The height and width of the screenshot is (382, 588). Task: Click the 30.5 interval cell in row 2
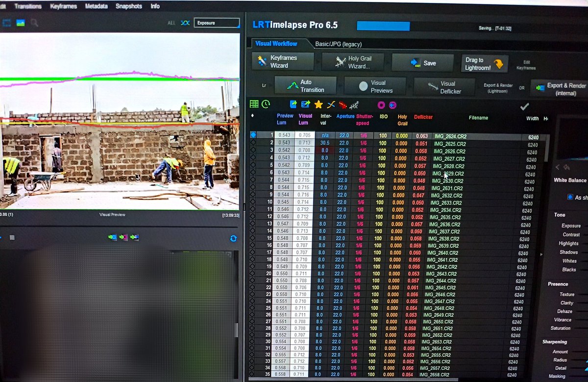324,143
